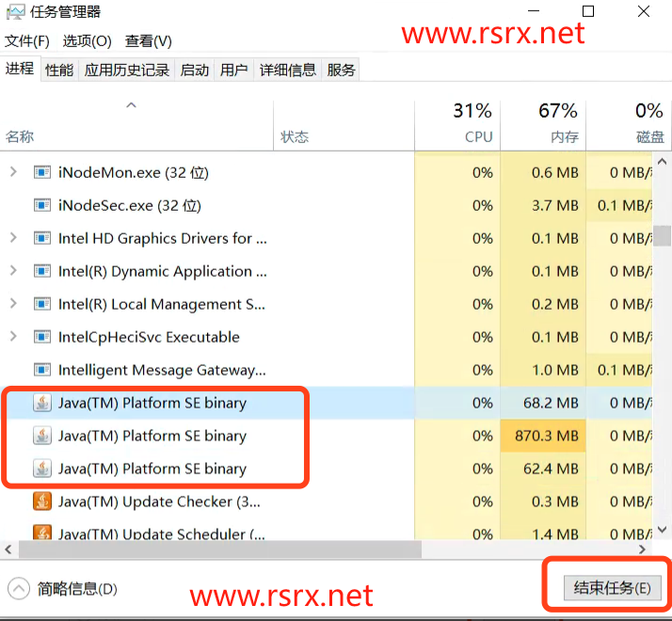This screenshot has height=621, width=672.
Task: Expand the Intel(R) Dynamic Application group
Action: [13, 270]
